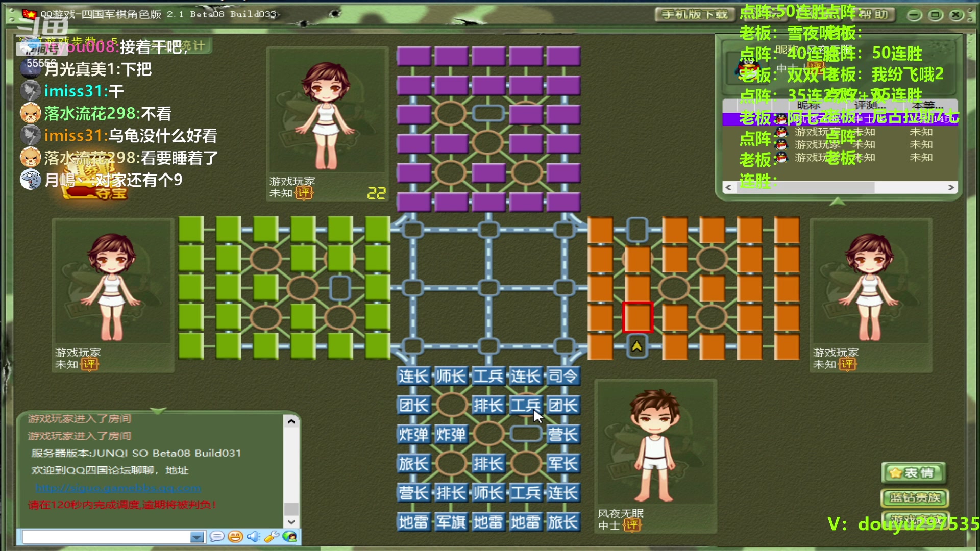Click the 评 badge under top player

tap(304, 193)
